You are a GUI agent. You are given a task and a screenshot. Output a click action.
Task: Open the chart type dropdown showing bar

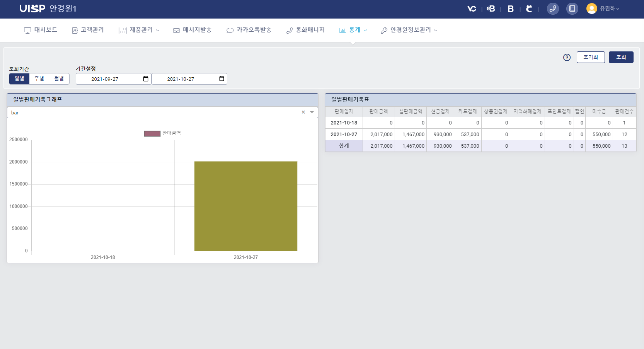(312, 112)
